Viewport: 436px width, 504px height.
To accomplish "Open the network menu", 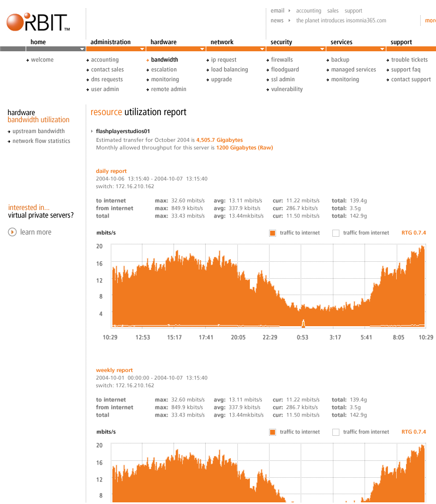I will tap(222, 42).
